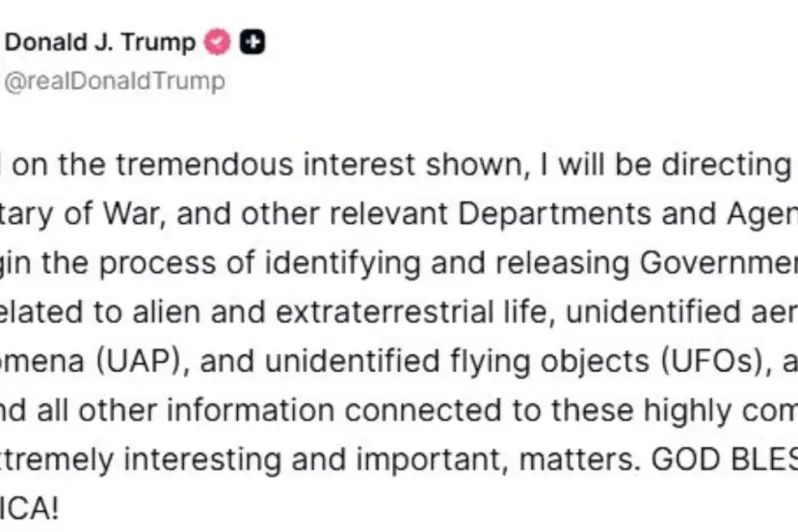Click the final "ICA!" text

click(29, 509)
